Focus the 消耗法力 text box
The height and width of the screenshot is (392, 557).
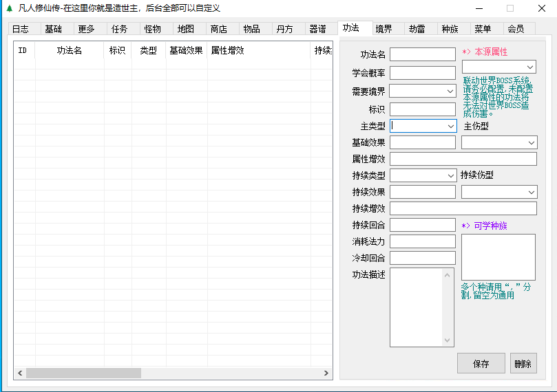423,241
